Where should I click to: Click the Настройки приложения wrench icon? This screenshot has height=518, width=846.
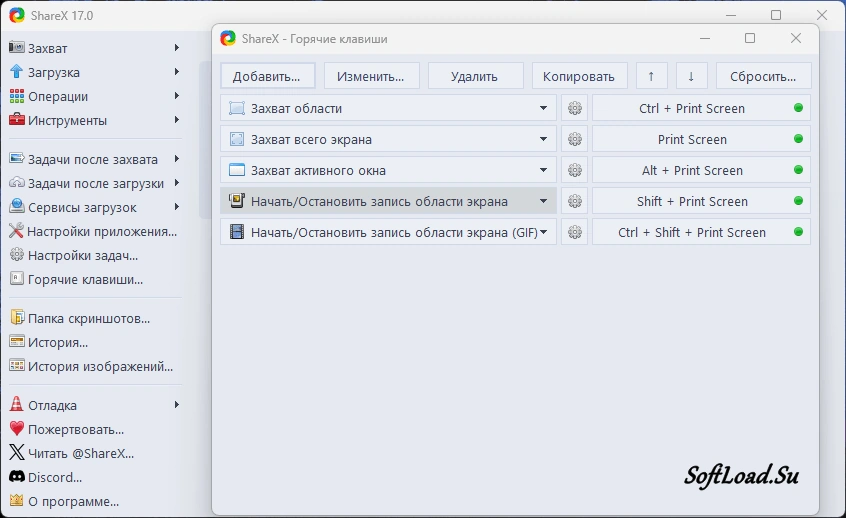16,231
